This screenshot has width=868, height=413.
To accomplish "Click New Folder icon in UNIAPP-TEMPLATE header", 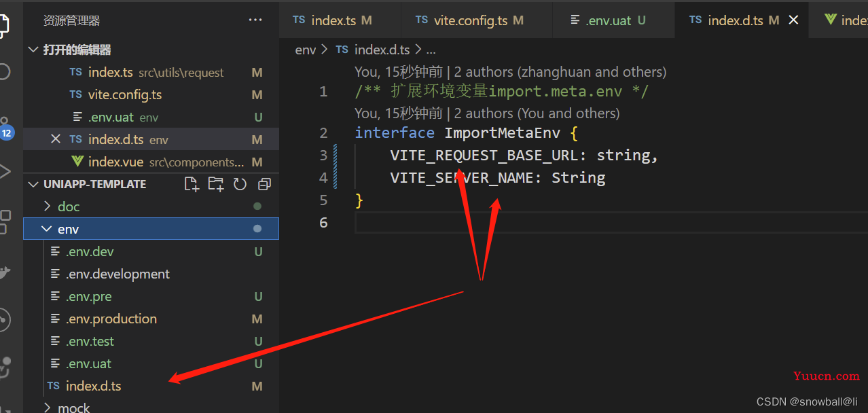I will point(216,184).
